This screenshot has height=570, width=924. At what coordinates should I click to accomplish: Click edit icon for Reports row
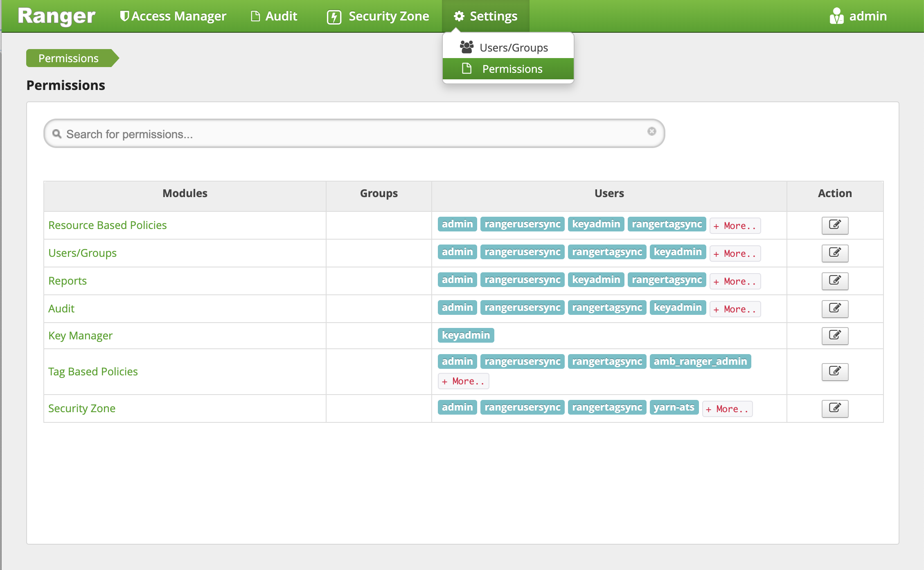(835, 281)
